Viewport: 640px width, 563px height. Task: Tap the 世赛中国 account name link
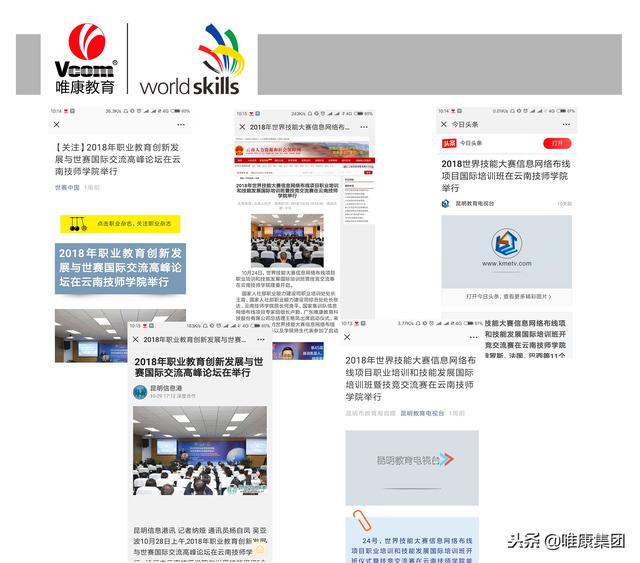point(67,187)
